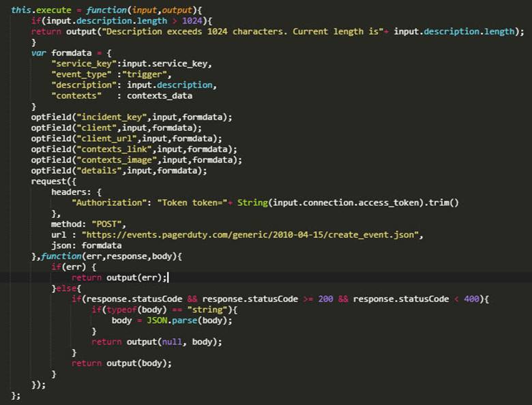Click the 'request({' call
Viewport: 532px width, 405px height.
pyautogui.click(x=54, y=181)
